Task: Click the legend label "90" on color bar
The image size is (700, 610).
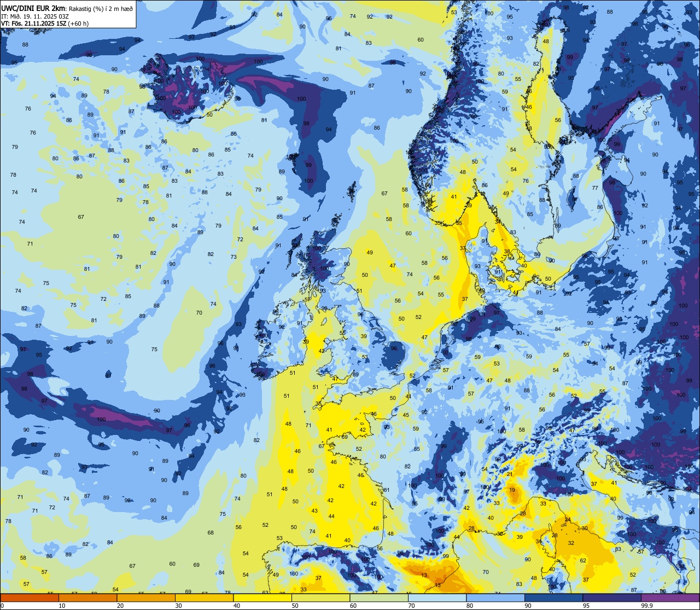Action: 528,606
